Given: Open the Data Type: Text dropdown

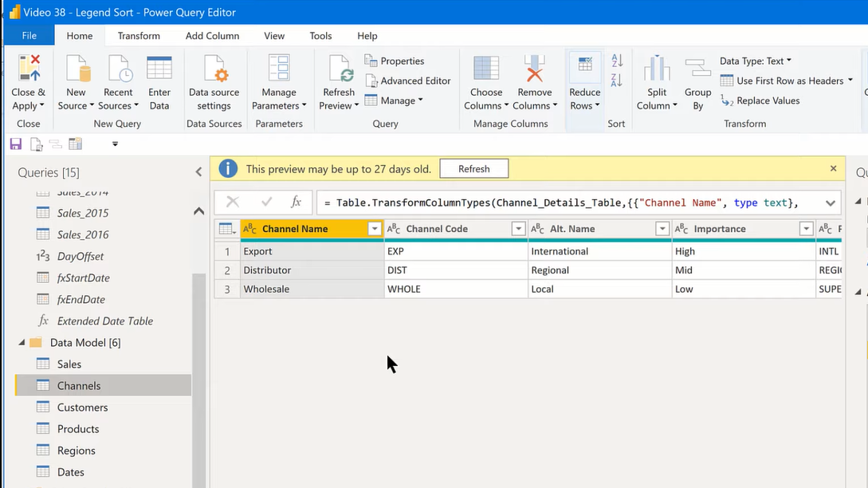Looking at the screenshot, I should click(x=756, y=61).
